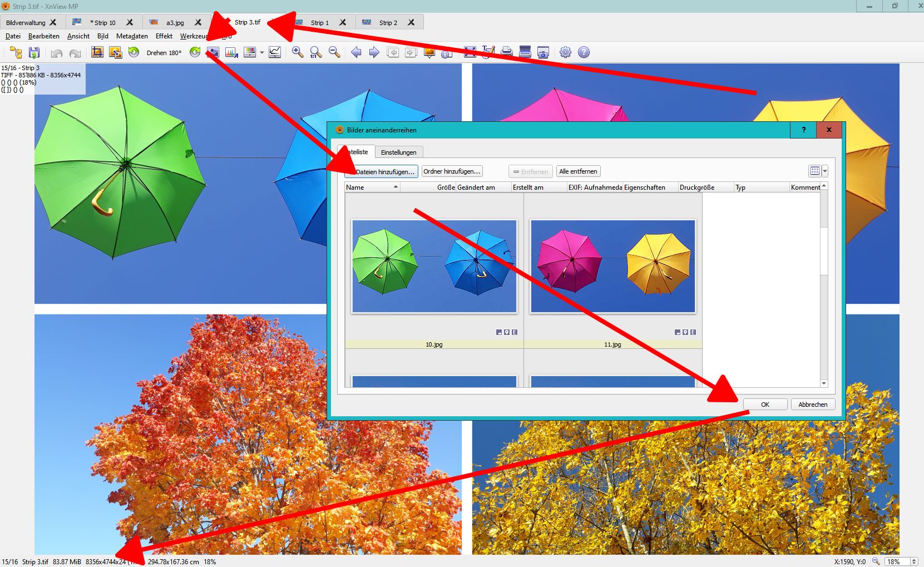This screenshot has height=567, width=924.
Task: Open the dialog's help question mark button
Action: 803,130
